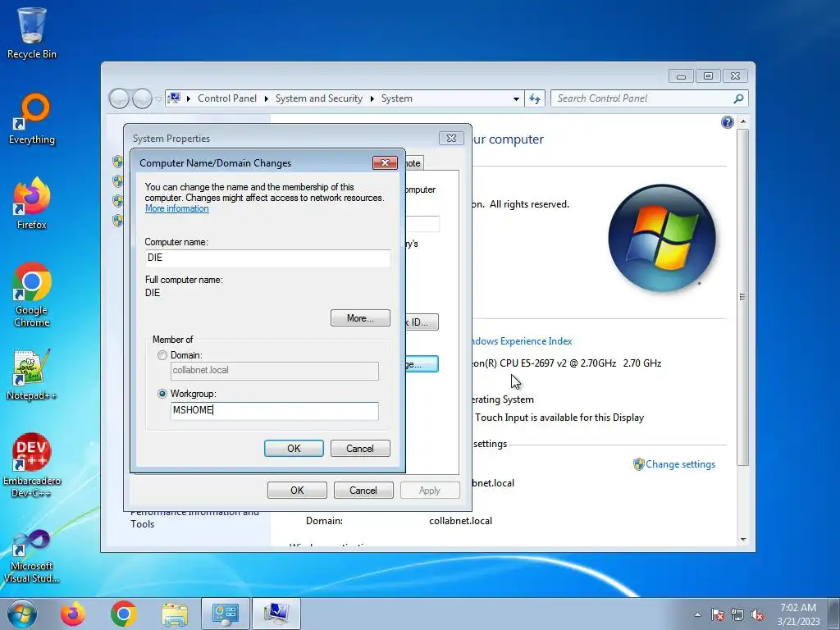
Task: Click the computer icon in the address bar
Action: pos(174,98)
